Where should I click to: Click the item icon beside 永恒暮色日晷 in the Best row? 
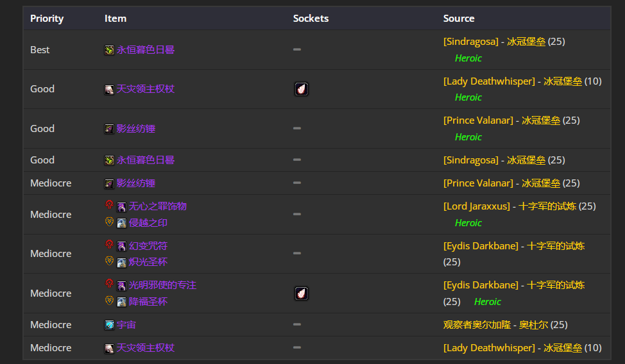click(x=109, y=50)
